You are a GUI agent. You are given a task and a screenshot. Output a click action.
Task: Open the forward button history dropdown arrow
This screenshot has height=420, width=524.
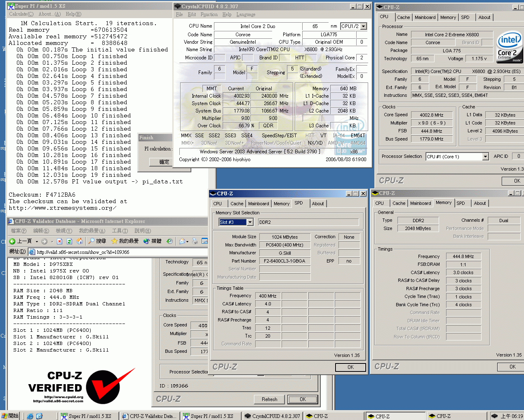pos(52,242)
